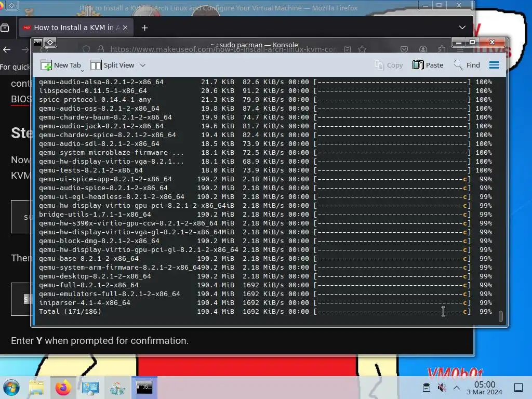Switch to Konsole from the taskbar

pyautogui.click(x=144, y=388)
